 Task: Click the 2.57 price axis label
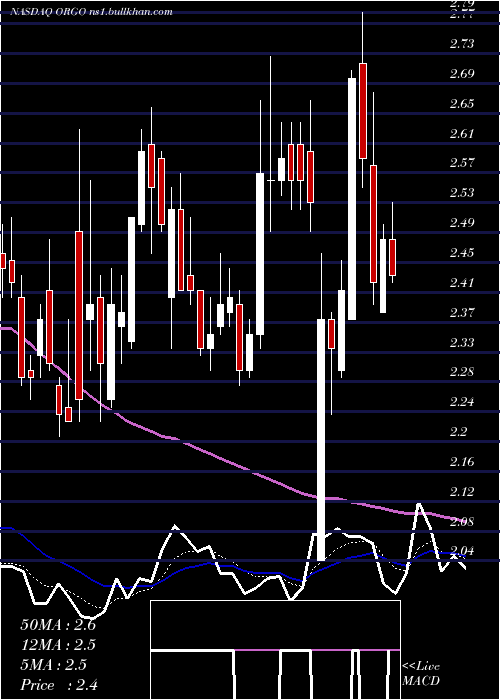[x=462, y=162]
